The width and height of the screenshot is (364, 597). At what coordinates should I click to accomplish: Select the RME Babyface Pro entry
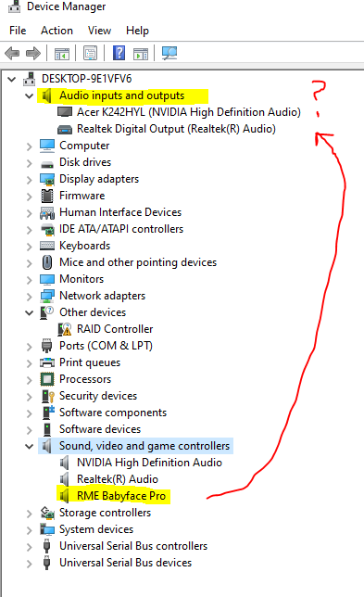coord(121,496)
